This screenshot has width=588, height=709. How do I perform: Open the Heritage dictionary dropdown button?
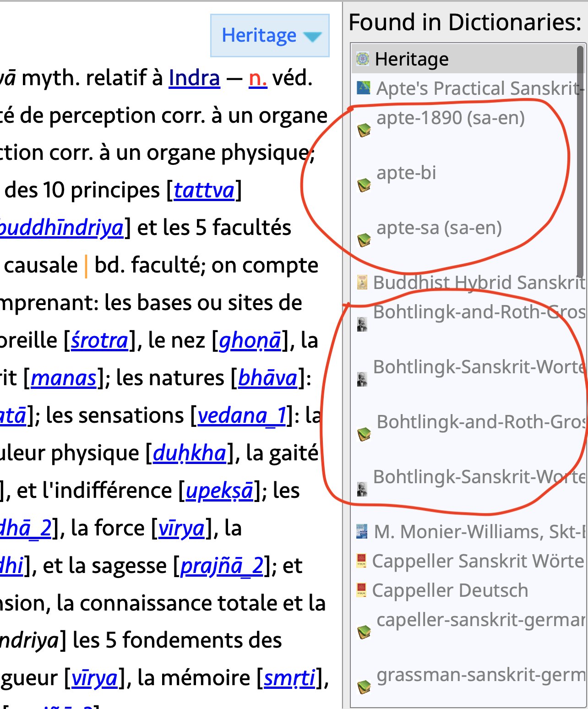click(x=270, y=36)
